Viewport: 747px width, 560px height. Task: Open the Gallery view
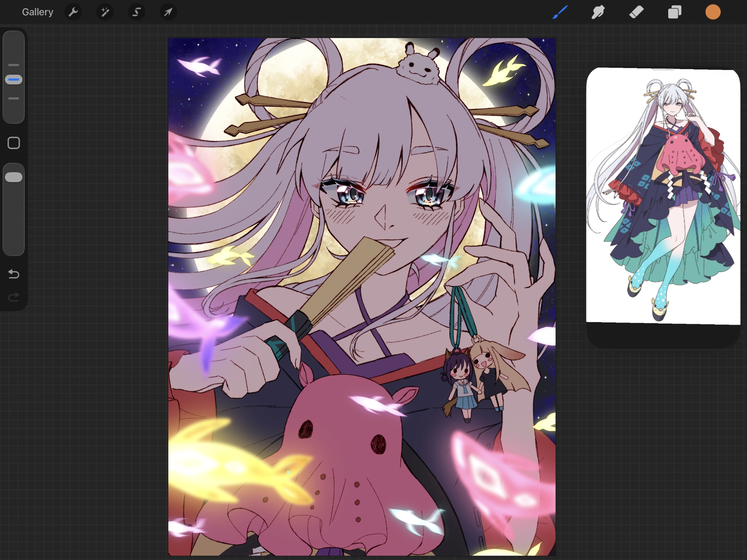pos(37,12)
